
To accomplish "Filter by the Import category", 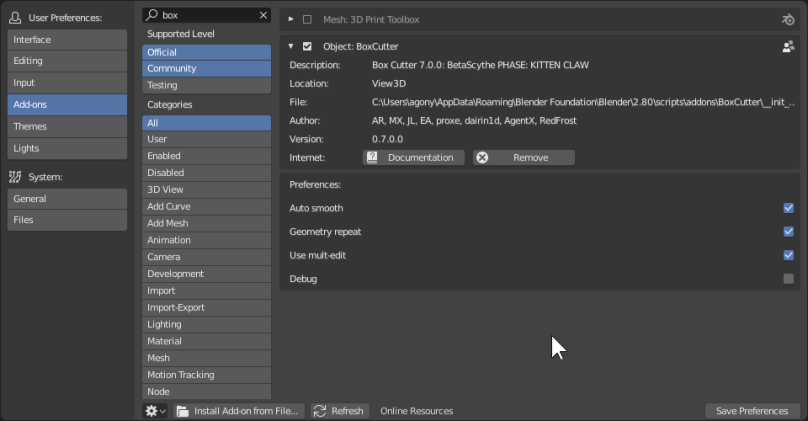I will (206, 291).
